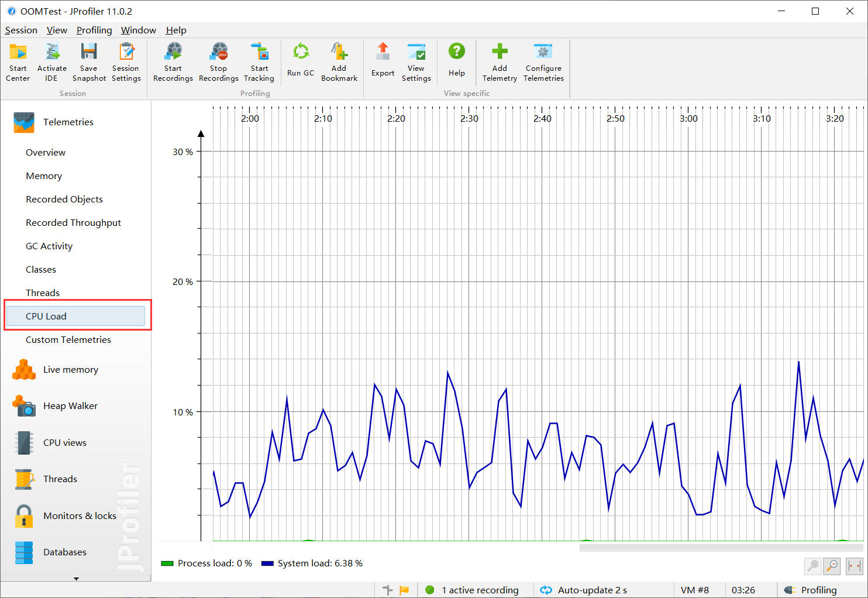Click the disabled zoom in magnifier
This screenshot has height=598, width=868.
(x=813, y=566)
